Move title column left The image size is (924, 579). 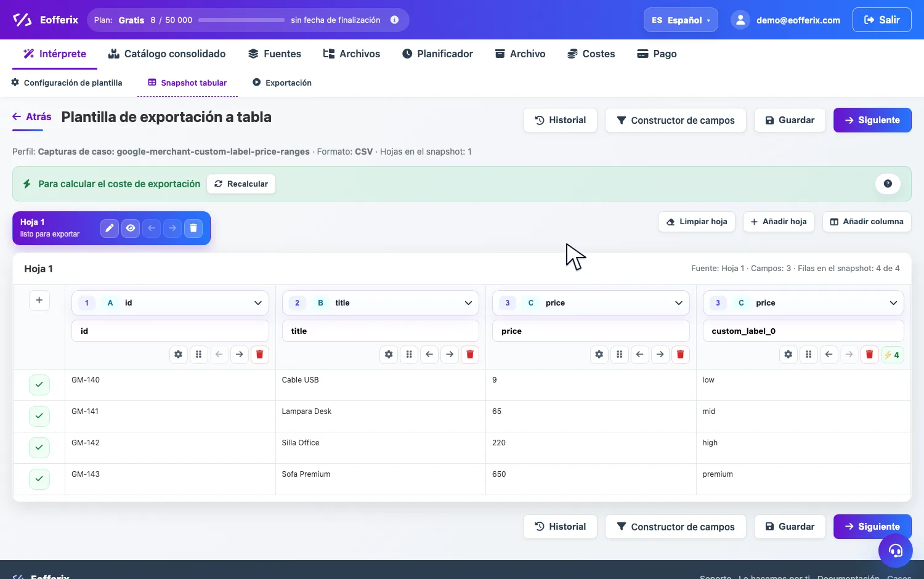coord(429,354)
